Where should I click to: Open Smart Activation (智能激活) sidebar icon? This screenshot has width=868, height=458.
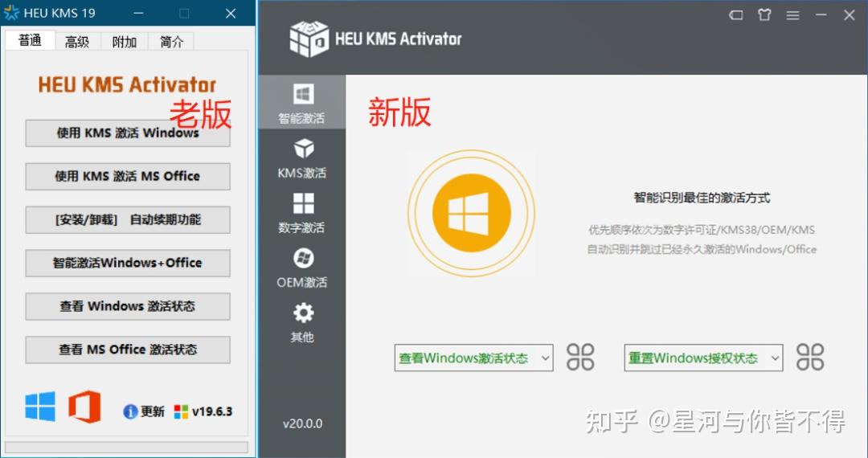303,94
